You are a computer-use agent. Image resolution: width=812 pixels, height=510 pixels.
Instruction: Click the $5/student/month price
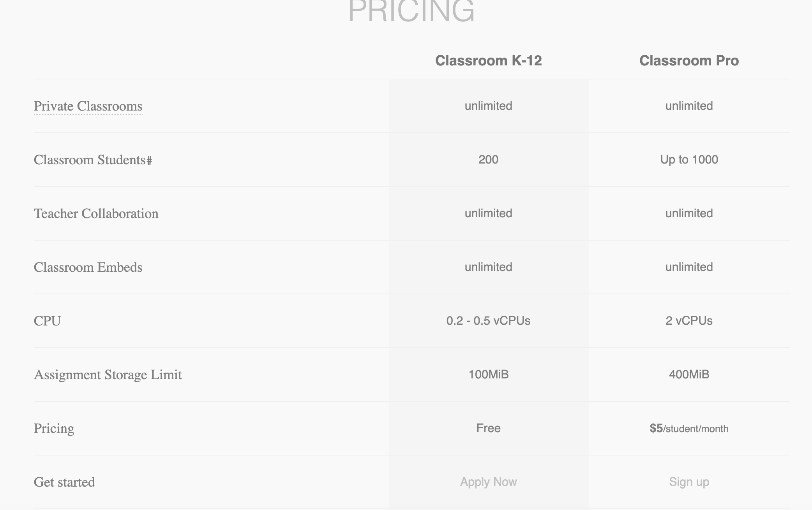pyautogui.click(x=689, y=428)
